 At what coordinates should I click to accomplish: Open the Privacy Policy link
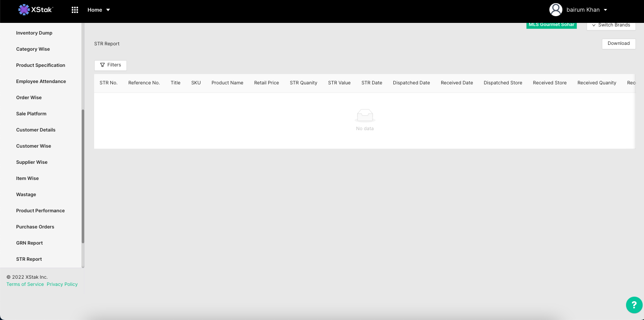[62, 284]
